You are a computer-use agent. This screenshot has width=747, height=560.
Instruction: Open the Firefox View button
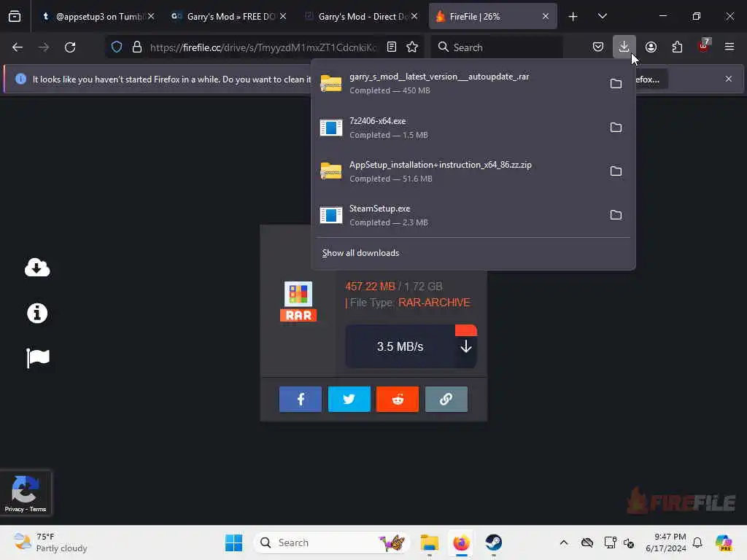15,17
